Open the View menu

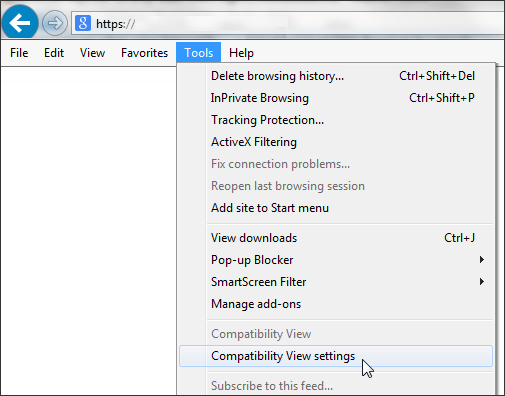92,53
